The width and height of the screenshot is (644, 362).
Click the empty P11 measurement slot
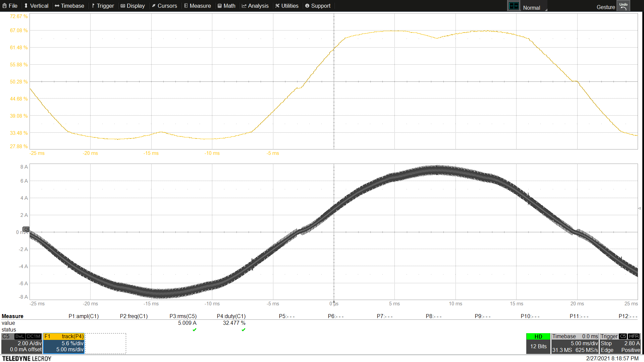click(579, 316)
